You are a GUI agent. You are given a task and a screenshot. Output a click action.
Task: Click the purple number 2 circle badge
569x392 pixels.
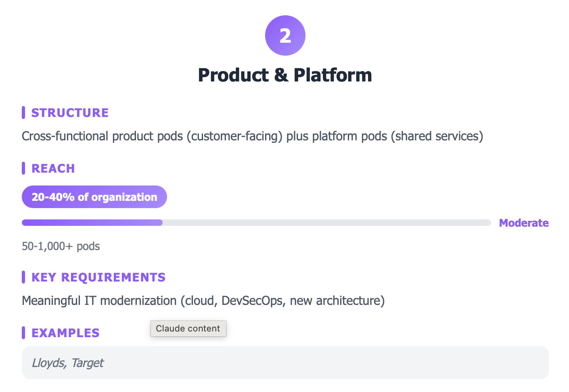tap(285, 35)
